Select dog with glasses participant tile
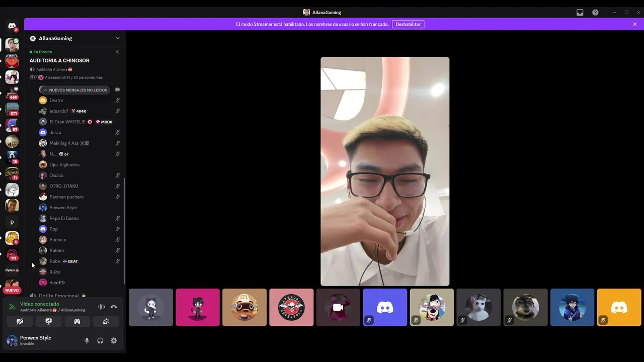Image resolution: width=644 pixels, height=362 pixels. pos(525,307)
